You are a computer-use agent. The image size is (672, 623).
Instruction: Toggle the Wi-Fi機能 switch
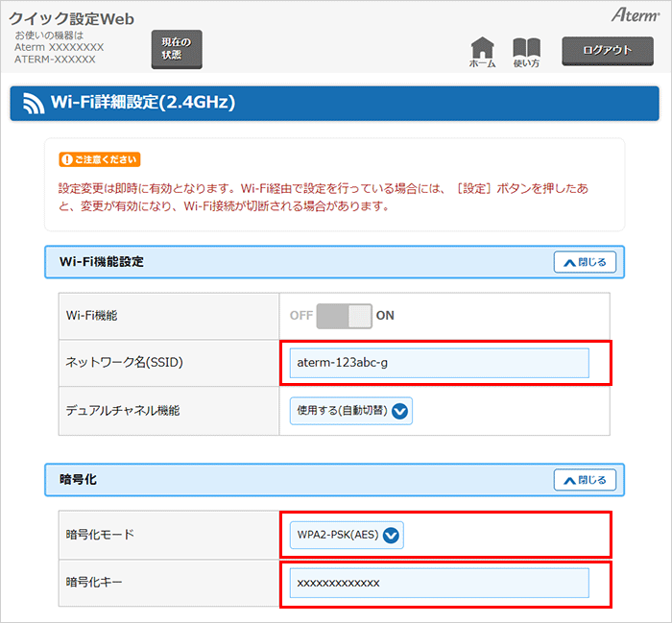click(x=344, y=316)
